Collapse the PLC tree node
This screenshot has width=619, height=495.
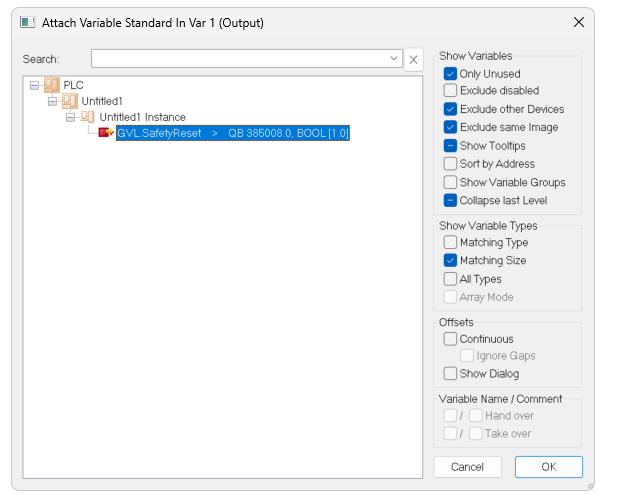34,85
